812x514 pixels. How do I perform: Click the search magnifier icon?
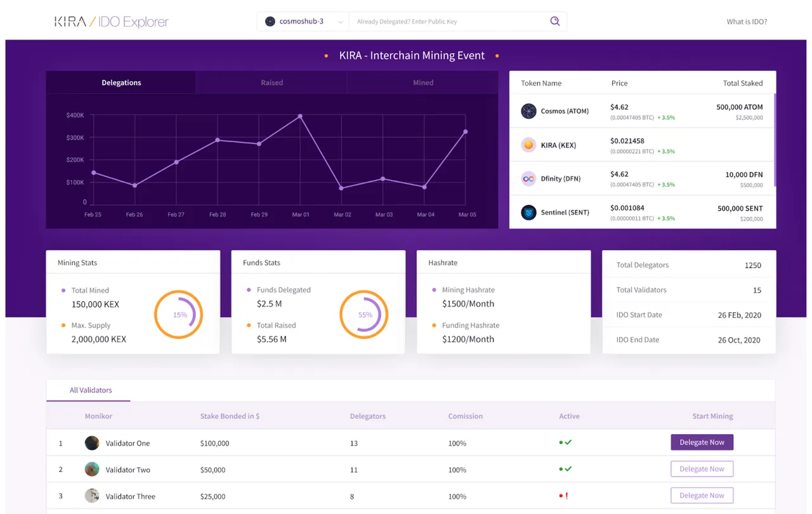tap(555, 22)
